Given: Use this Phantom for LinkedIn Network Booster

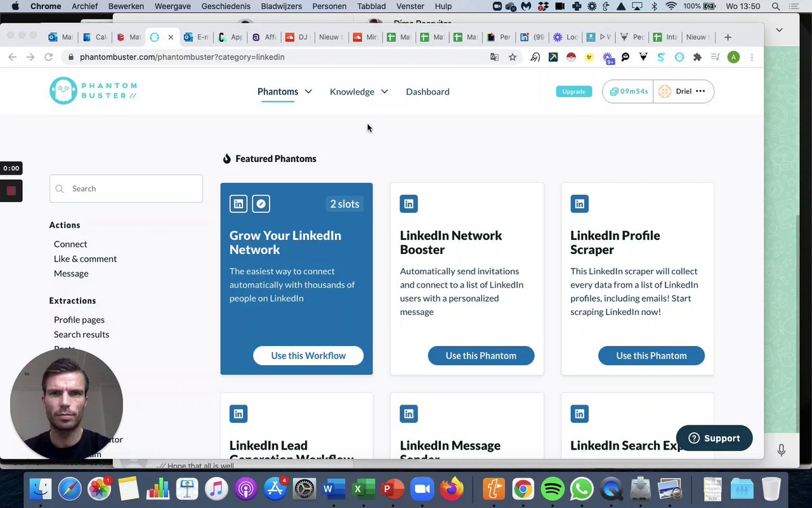Looking at the screenshot, I should click(481, 356).
